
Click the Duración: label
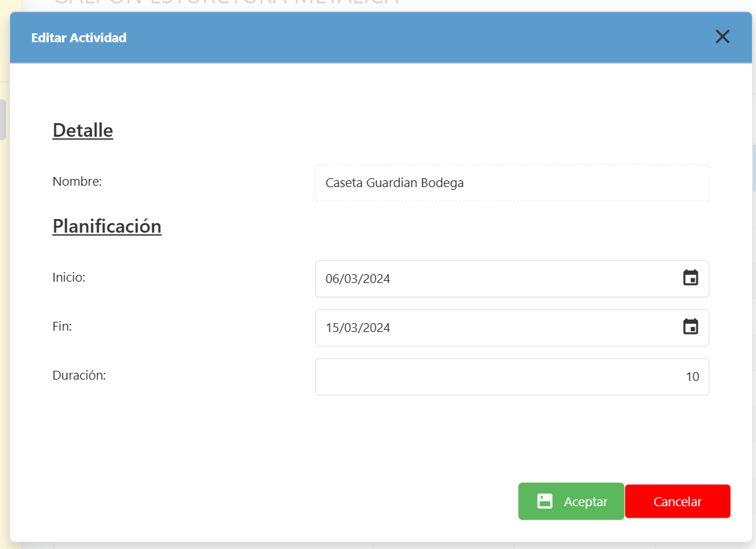coord(79,375)
